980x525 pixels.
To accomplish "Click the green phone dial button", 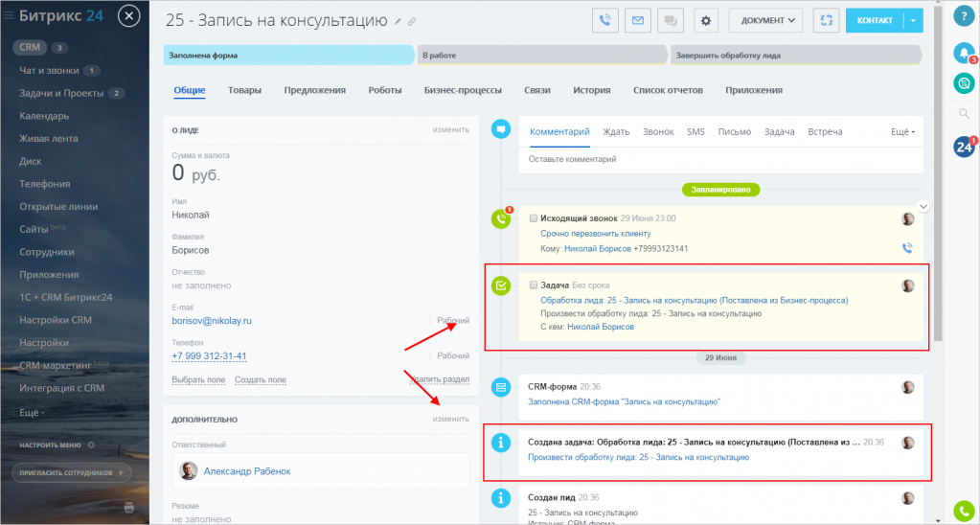I will tap(964, 511).
